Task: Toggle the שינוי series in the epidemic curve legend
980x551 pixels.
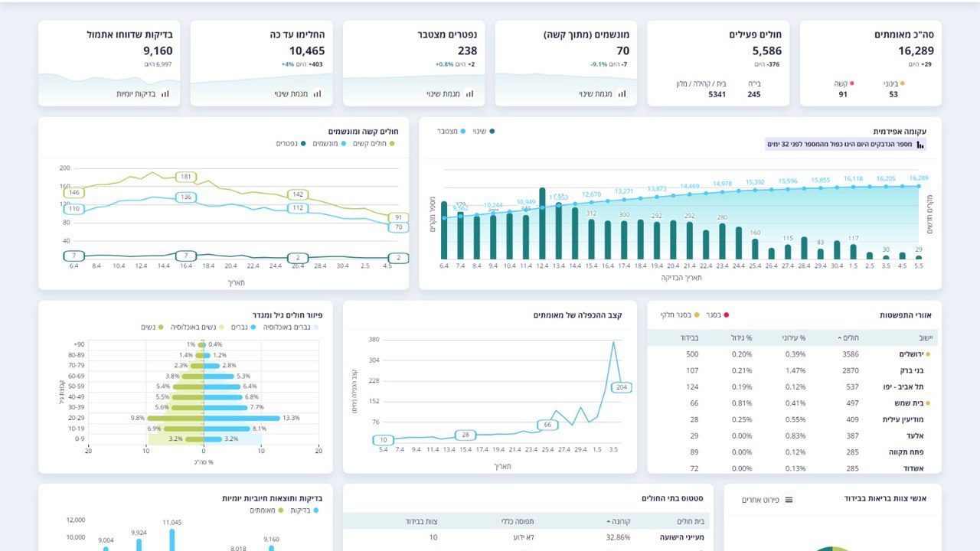Action: tap(484, 131)
